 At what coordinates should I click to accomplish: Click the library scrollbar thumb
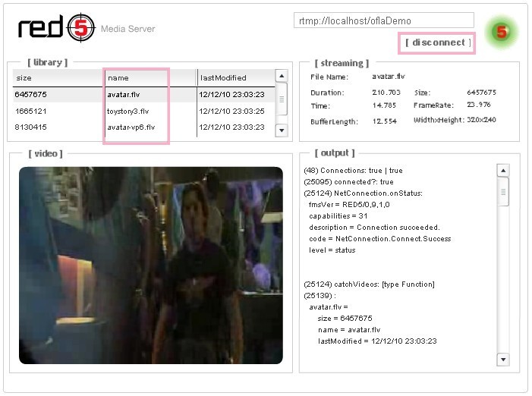coord(282,99)
